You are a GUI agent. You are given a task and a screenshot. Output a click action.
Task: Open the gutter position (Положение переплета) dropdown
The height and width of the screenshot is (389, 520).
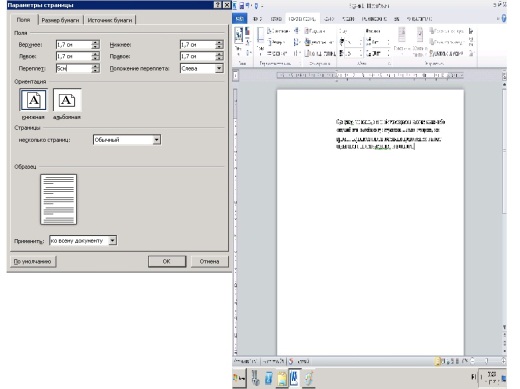tap(219, 68)
